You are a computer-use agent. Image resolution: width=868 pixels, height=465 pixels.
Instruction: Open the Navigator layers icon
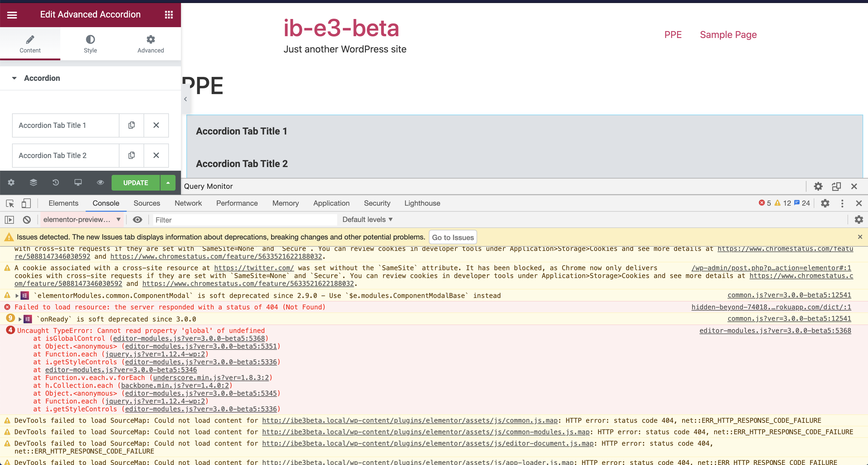tap(33, 183)
